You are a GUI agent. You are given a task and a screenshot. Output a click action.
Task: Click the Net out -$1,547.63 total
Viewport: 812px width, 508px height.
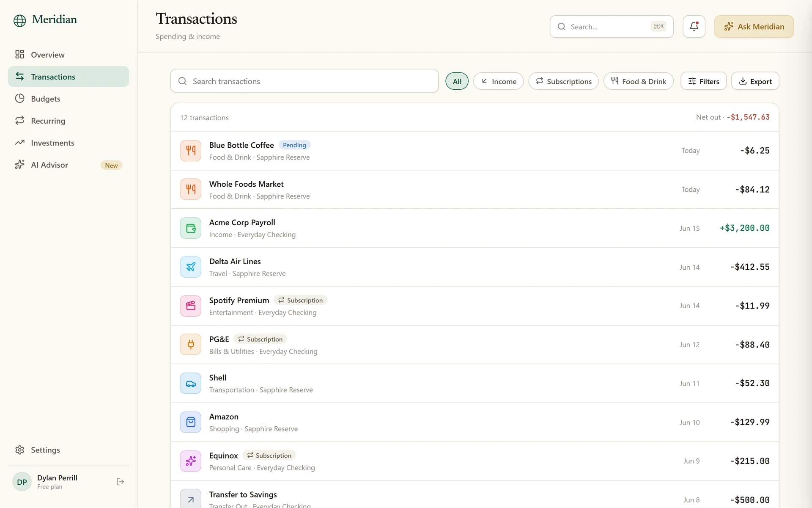click(x=732, y=117)
